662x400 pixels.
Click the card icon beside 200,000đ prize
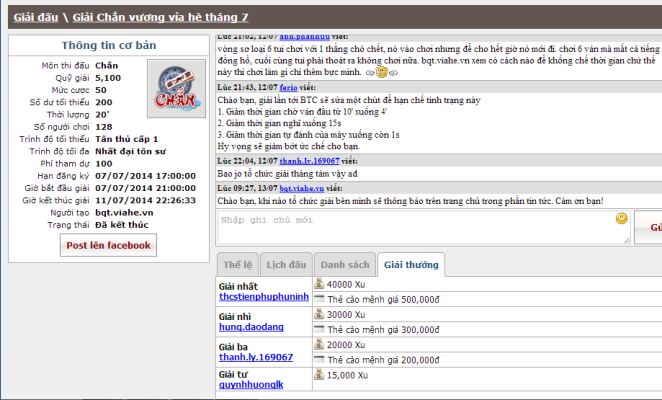pyautogui.click(x=319, y=358)
